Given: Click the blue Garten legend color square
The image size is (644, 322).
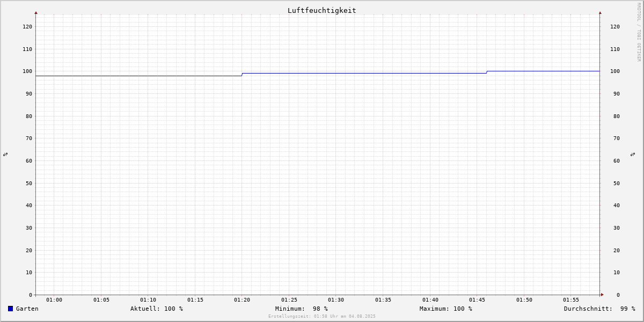Looking at the screenshot, I should [x=10, y=309].
